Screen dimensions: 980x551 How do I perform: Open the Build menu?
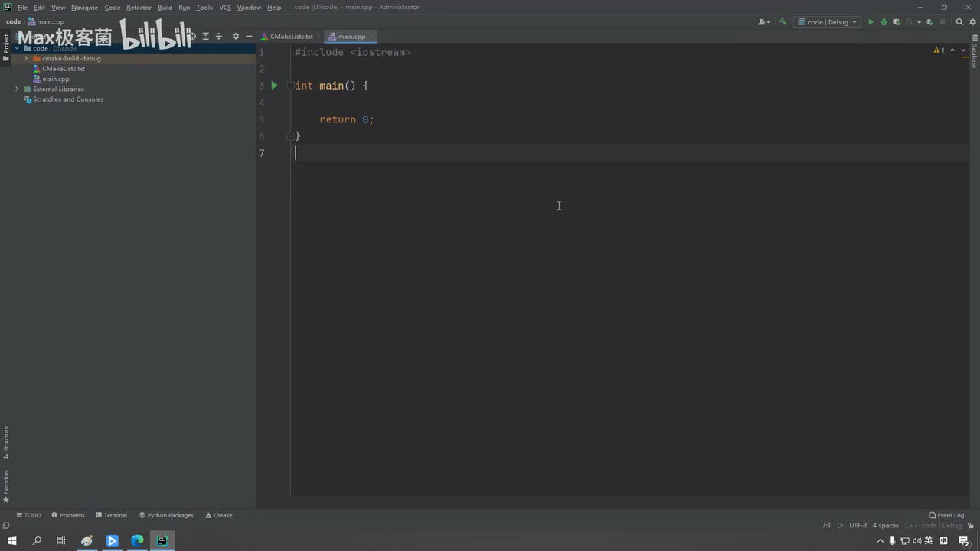(x=165, y=8)
